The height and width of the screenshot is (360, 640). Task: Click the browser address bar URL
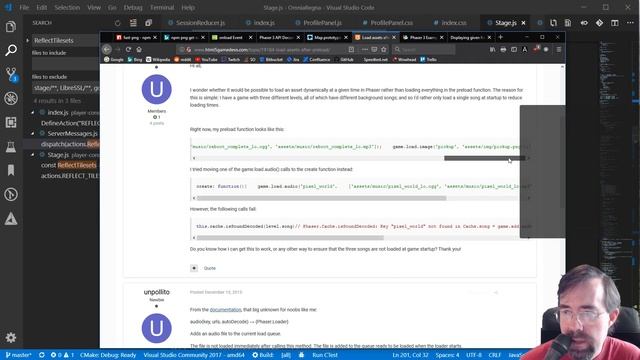pyautogui.click(x=262, y=49)
